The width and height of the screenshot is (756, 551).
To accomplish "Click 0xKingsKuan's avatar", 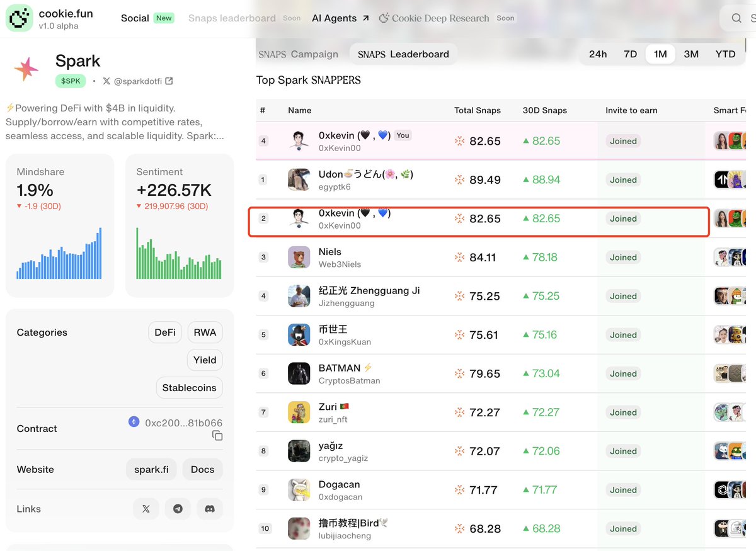I will pyautogui.click(x=299, y=334).
